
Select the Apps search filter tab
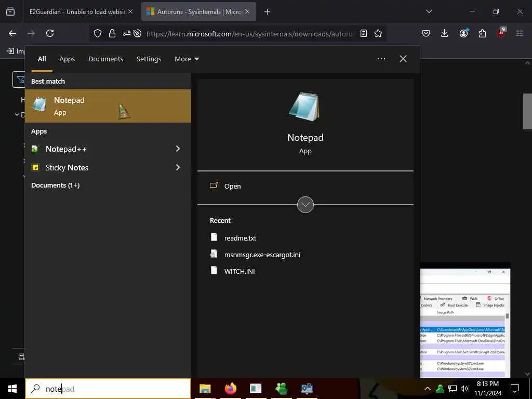67,59
